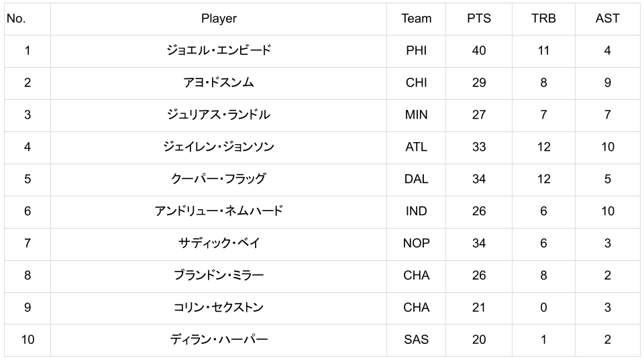Select the アヨ・ドスンム player cell

point(219,82)
